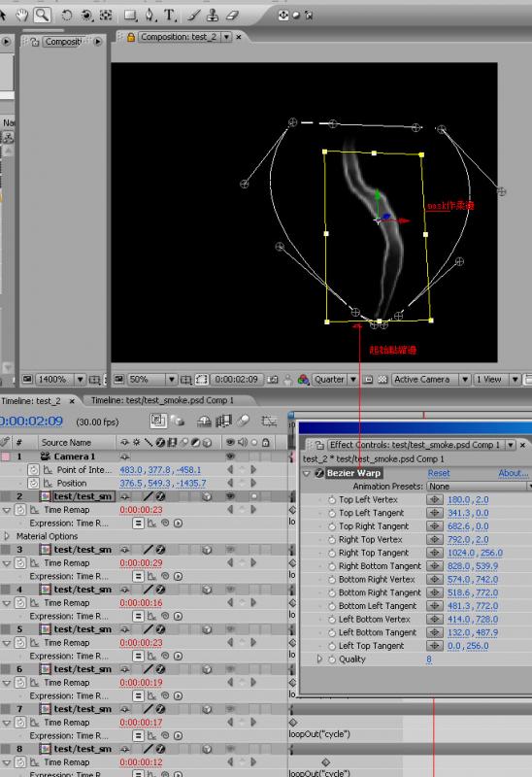Screen dimensions: 532x777
Task: Select the Type tool
Action: (x=170, y=16)
